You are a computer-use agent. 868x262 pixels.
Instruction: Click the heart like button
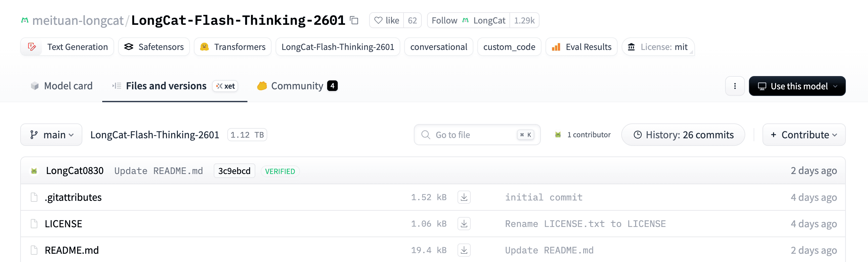pos(386,21)
